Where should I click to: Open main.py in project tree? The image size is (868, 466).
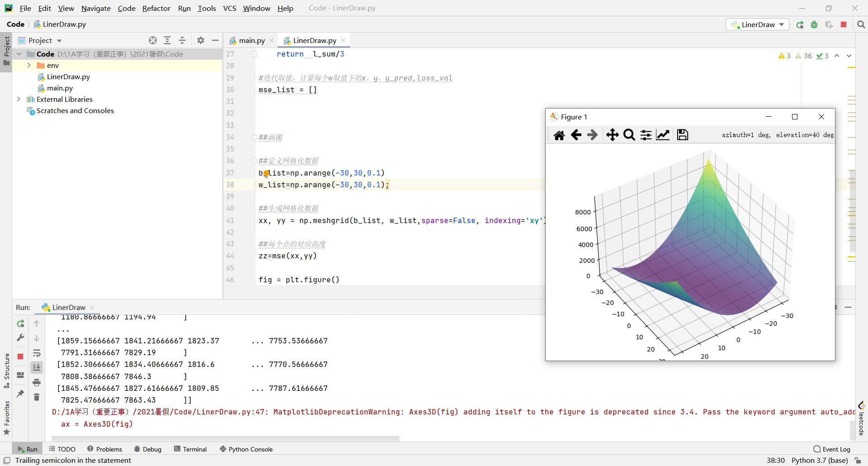[60, 88]
